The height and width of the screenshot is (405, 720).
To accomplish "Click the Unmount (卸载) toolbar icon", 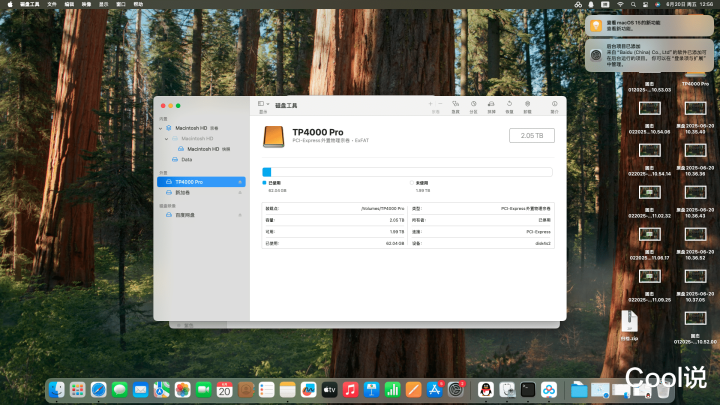I will pos(528,104).
